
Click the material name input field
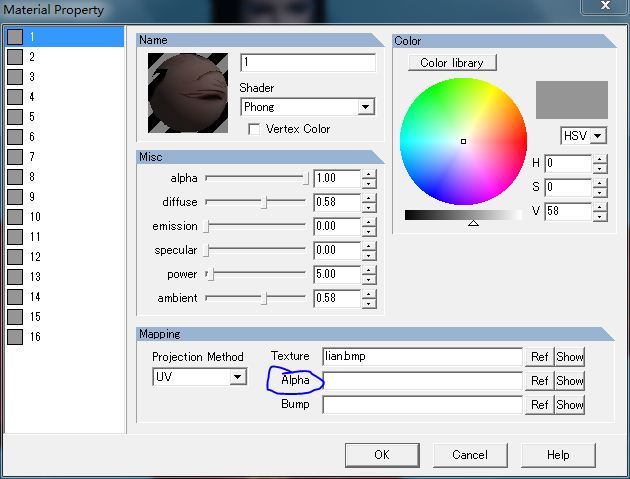[x=308, y=62]
